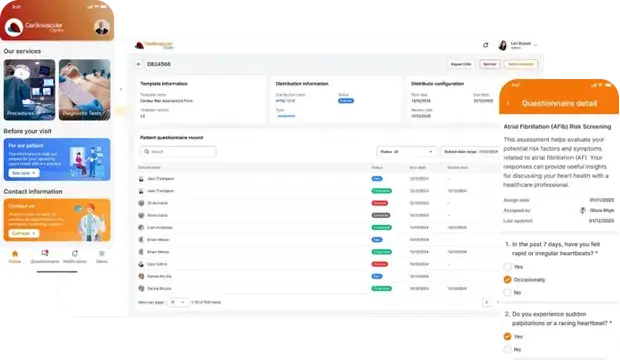
Task: Click the red status badge in the eighth table row
Action: pyautogui.click(x=380, y=264)
